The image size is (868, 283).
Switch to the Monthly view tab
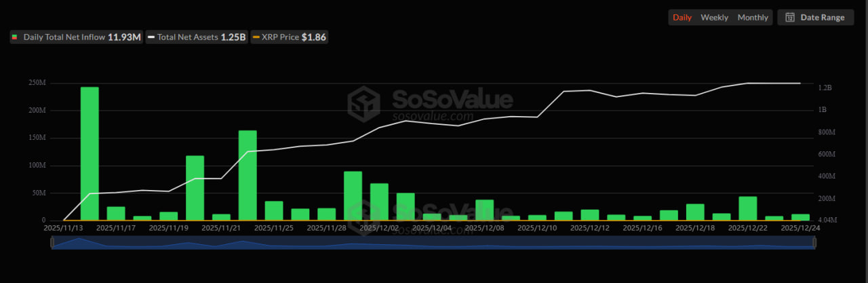pos(753,18)
